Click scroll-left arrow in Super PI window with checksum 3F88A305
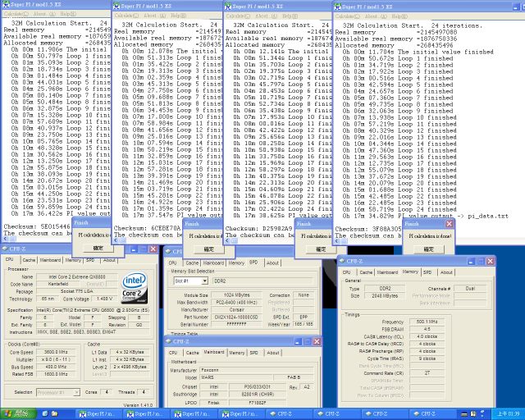This screenshot has width=525, height=420. (x=337, y=241)
